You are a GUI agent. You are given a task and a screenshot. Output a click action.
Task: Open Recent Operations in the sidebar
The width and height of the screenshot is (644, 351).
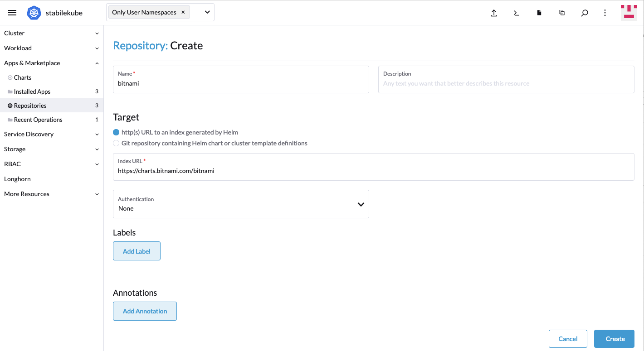[x=52, y=120]
